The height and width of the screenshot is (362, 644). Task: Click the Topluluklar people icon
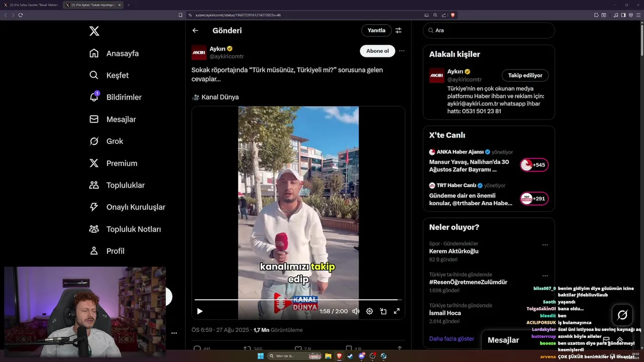[x=94, y=185]
